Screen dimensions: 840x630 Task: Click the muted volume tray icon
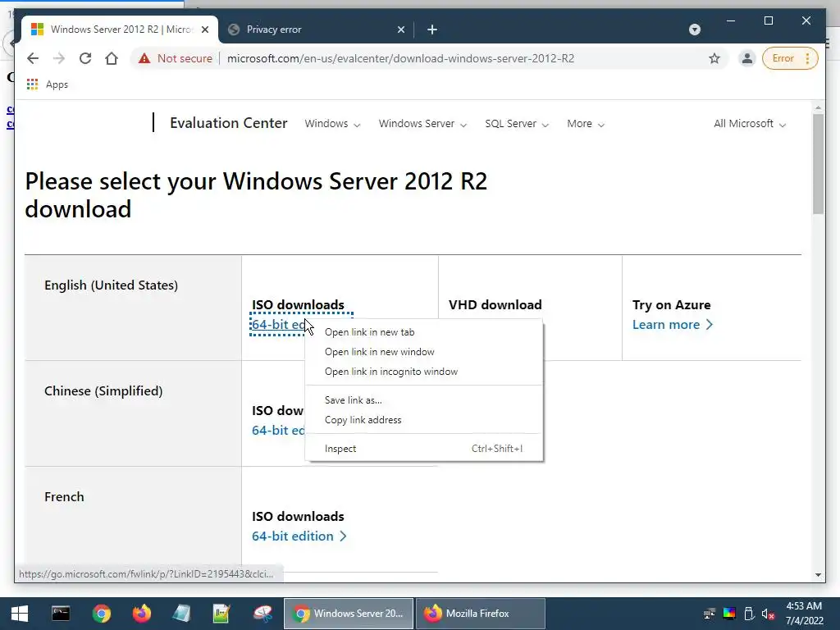tap(768, 614)
